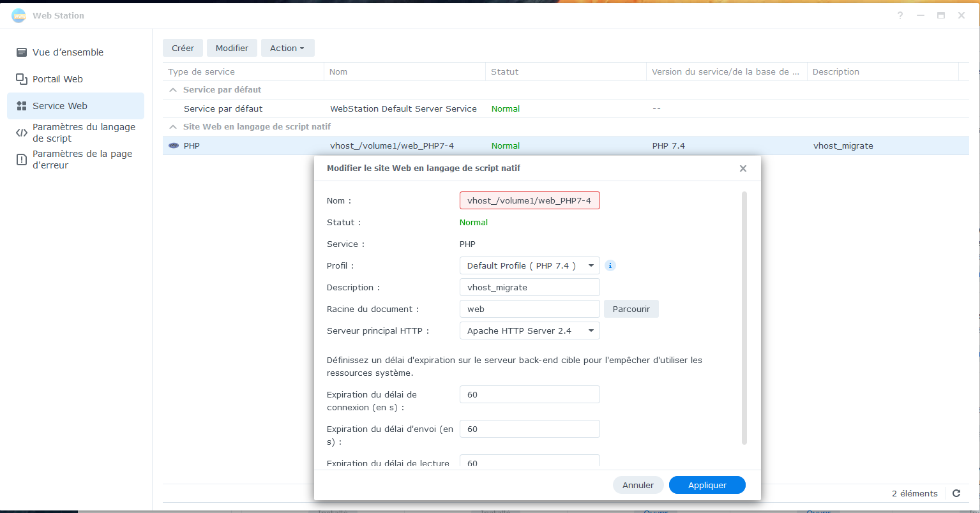This screenshot has width=980, height=513.
Task: Open Paramètres de la page d'erreur
Action: point(75,160)
